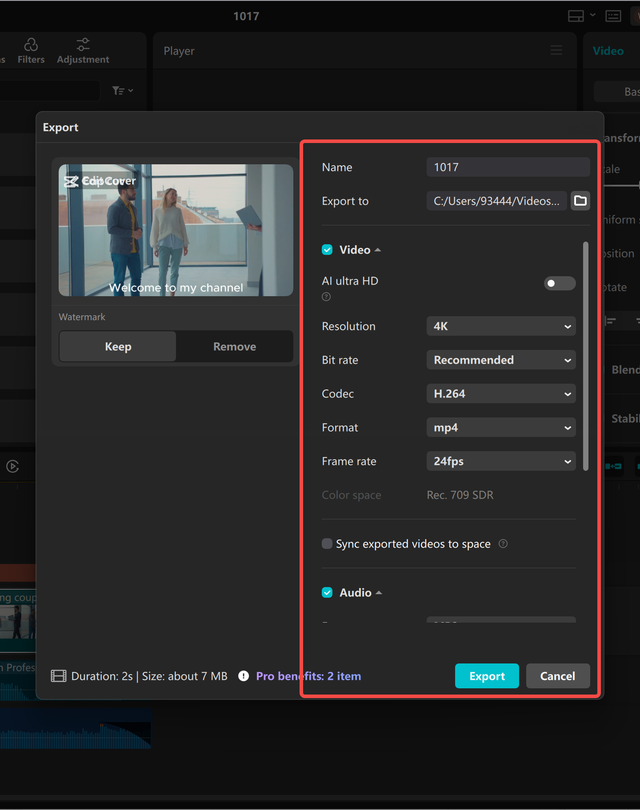This screenshot has height=810, width=640.
Task: Open the Player panel hamburger menu
Action: click(556, 51)
